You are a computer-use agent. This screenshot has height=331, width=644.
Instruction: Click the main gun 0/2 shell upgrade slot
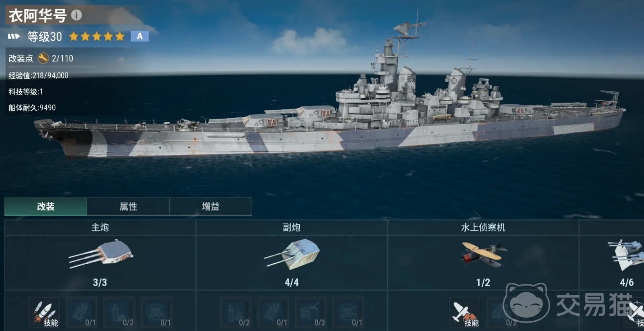pyautogui.click(x=119, y=313)
